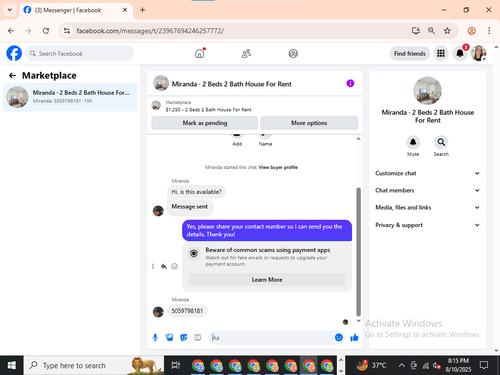Viewport: 500px width, 375px height.
Task: Open Chrome zoom magnifier icon
Action: click(431, 31)
